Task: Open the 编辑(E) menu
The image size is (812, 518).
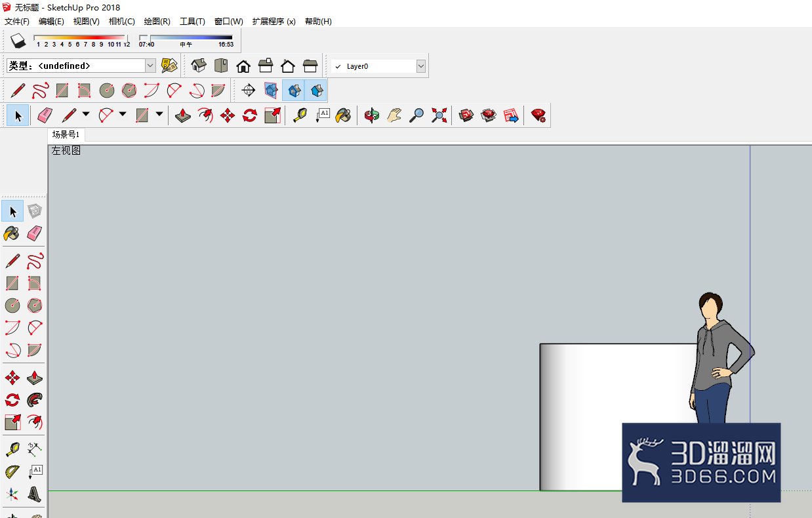Action: tap(51, 22)
